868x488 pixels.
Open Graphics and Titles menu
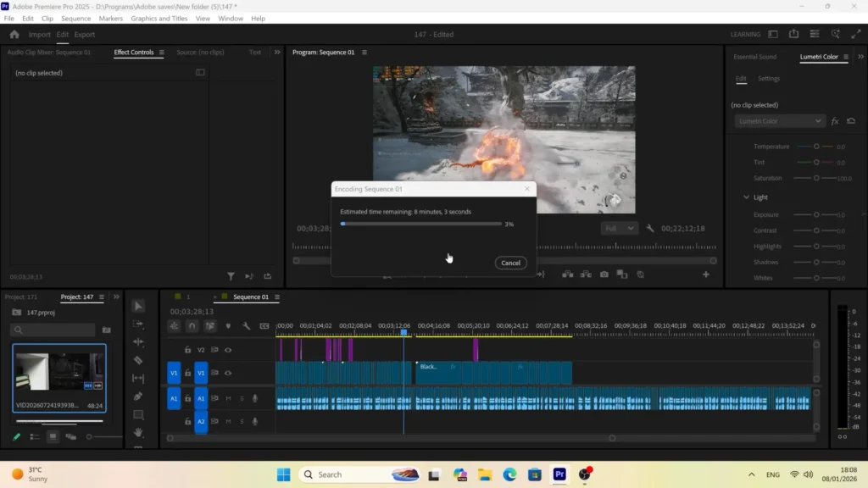pos(159,19)
